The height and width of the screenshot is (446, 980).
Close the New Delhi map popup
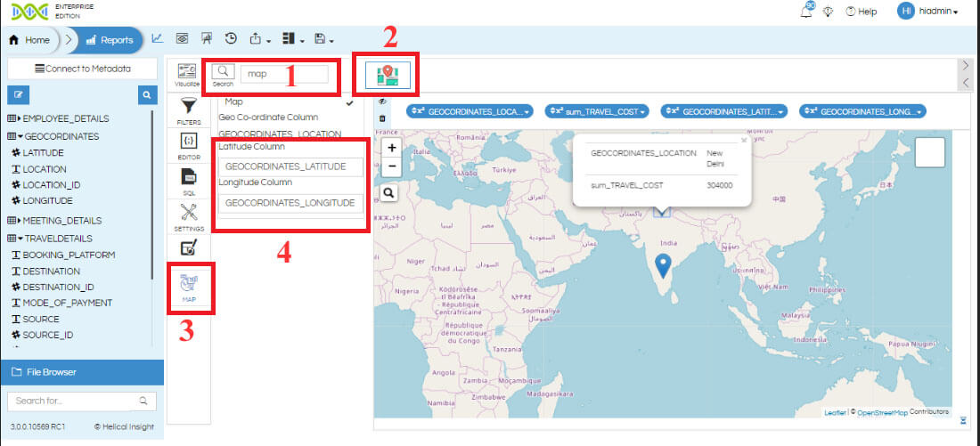(x=744, y=141)
